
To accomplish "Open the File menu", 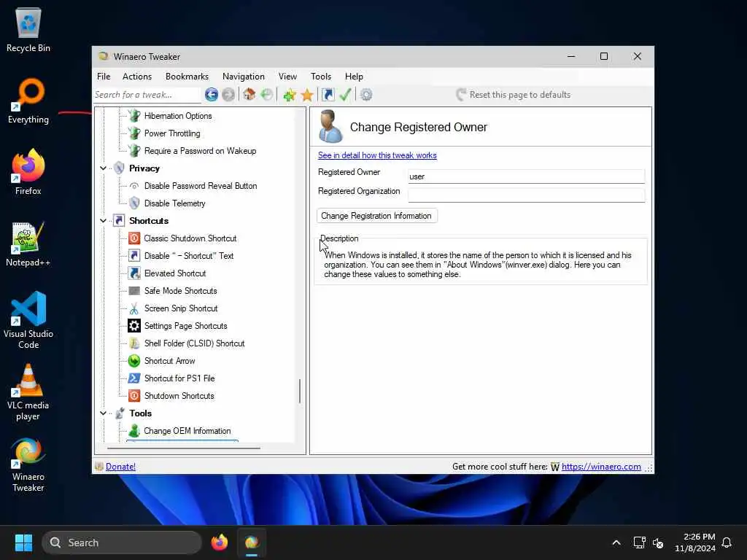I will (104, 76).
